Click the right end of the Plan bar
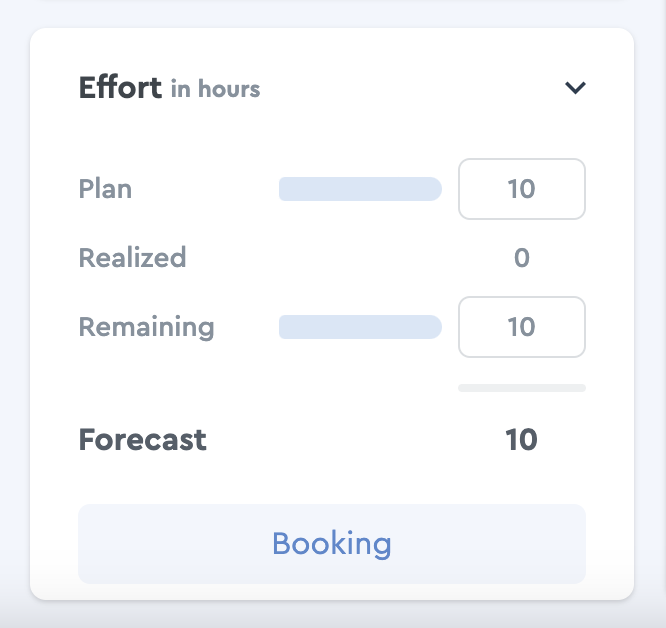The height and width of the screenshot is (628, 666). 435,189
